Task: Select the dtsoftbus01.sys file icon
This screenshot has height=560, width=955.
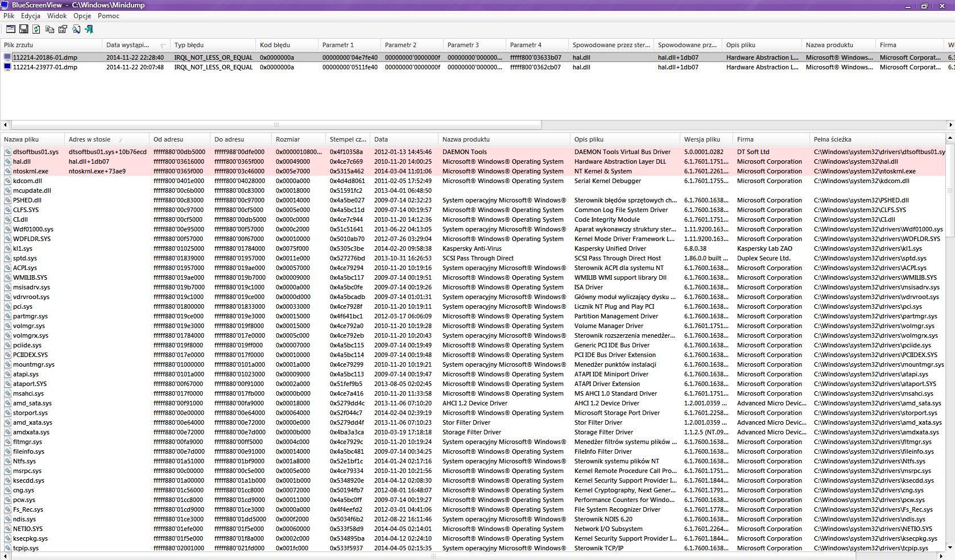Action: pos(8,152)
